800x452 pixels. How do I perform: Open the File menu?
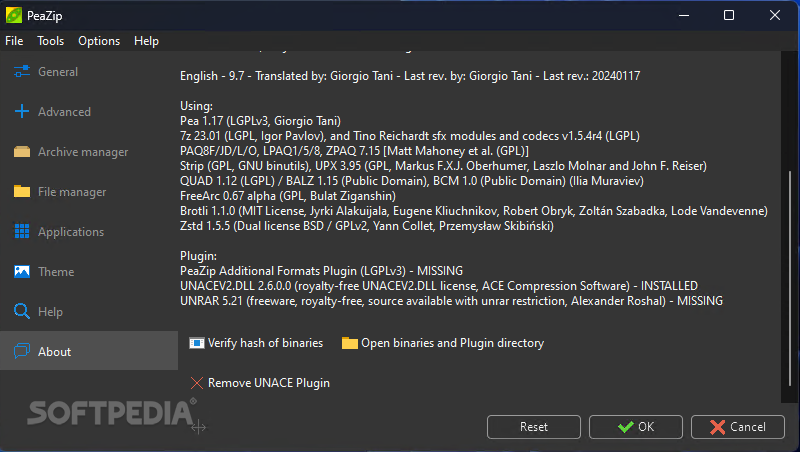(14, 41)
